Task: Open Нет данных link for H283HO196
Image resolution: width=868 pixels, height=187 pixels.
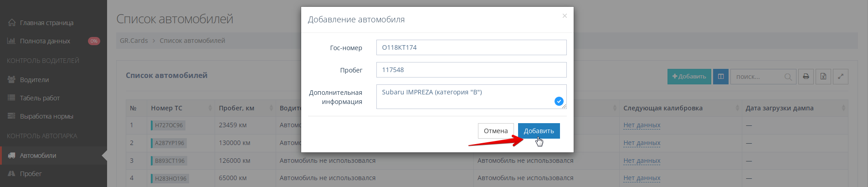Action: [642, 178]
